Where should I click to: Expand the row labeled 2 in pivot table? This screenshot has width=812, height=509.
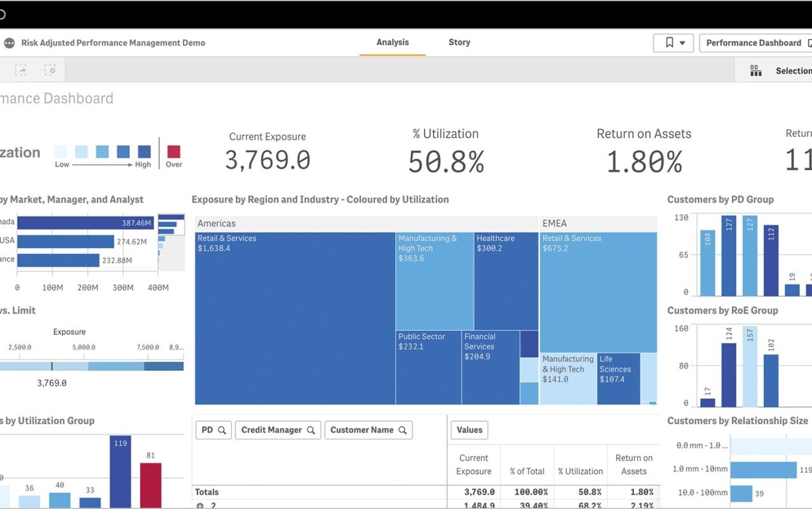click(200, 506)
